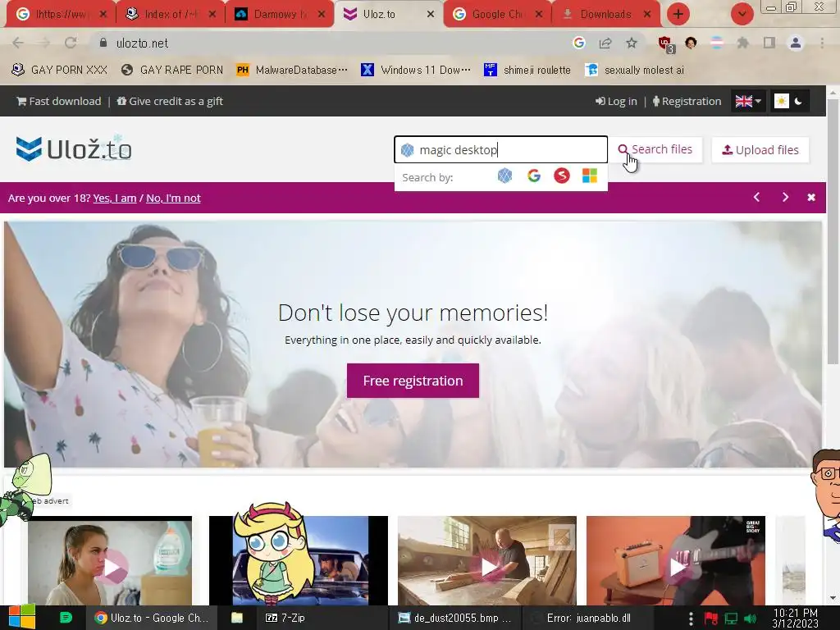Click the Google icon in address bar
Viewport: 840px width, 630px height.
point(578,43)
